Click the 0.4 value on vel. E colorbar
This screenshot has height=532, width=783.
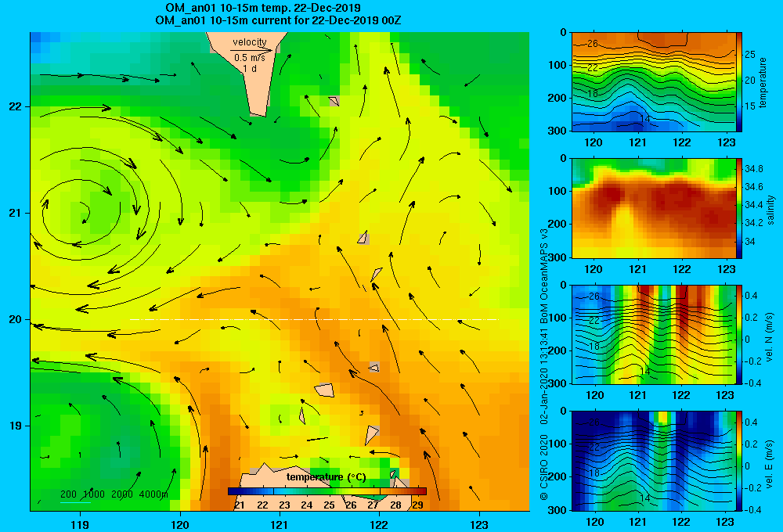tap(751, 422)
